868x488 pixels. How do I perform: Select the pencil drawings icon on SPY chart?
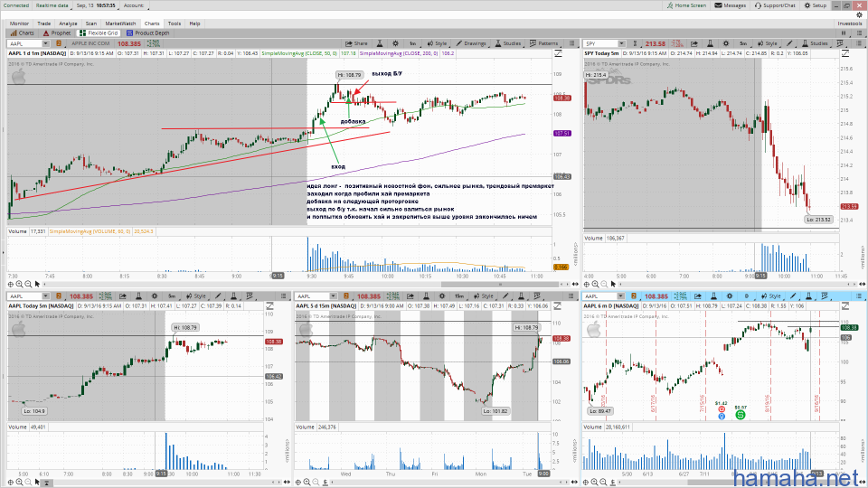click(789, 43)
